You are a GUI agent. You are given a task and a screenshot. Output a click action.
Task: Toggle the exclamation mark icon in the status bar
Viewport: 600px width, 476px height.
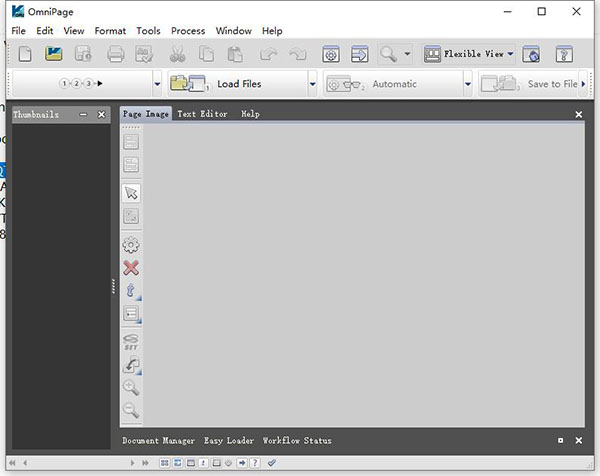tap(203, 463)
